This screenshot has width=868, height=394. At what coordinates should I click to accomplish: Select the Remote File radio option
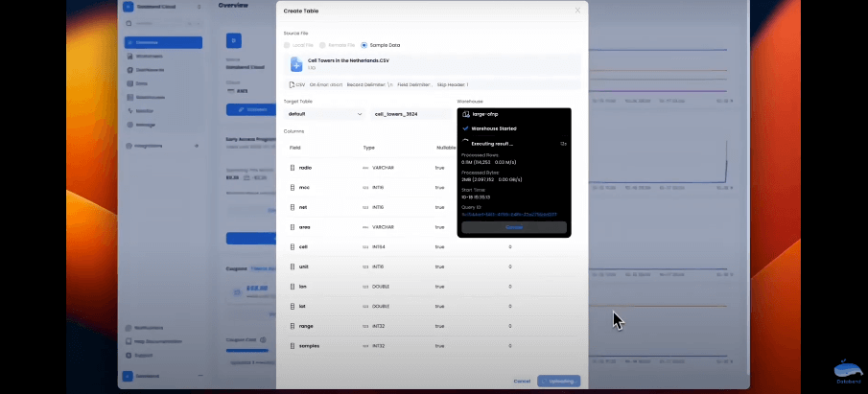tap(323, 45)
